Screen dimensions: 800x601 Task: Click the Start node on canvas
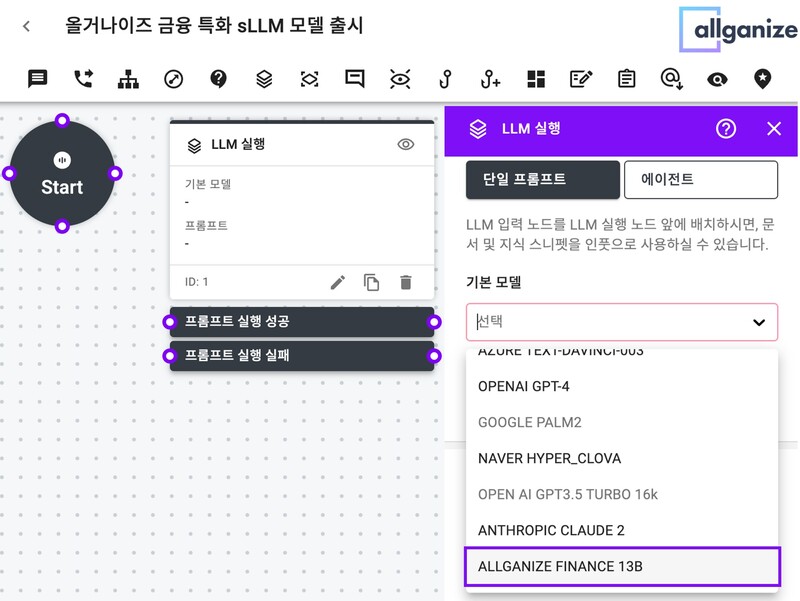point(62,174)
